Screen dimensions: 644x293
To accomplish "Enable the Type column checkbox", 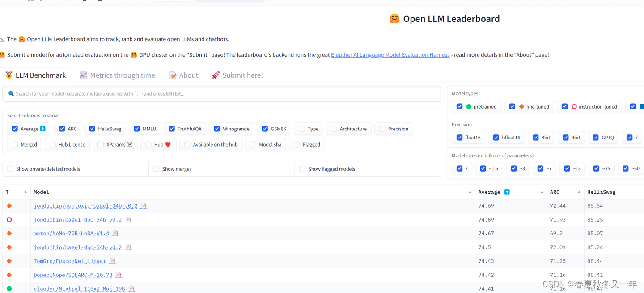I will tap(302, 129).
